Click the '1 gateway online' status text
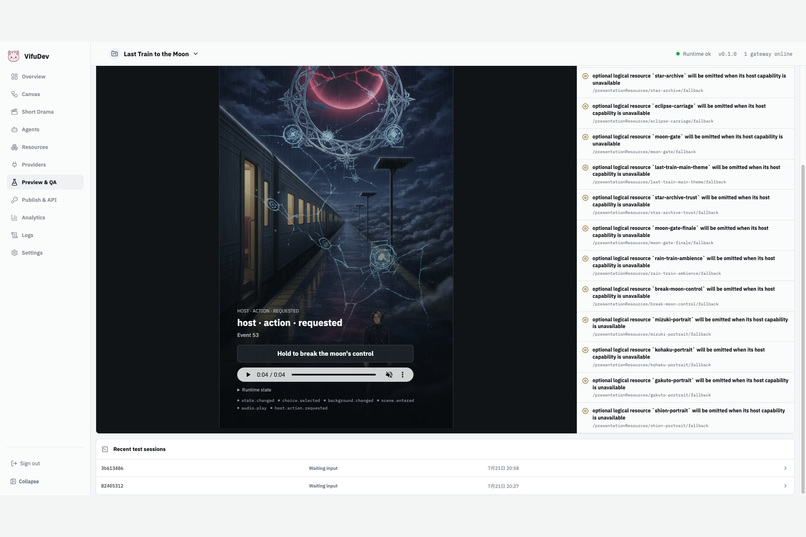 (x=768, y=53)
